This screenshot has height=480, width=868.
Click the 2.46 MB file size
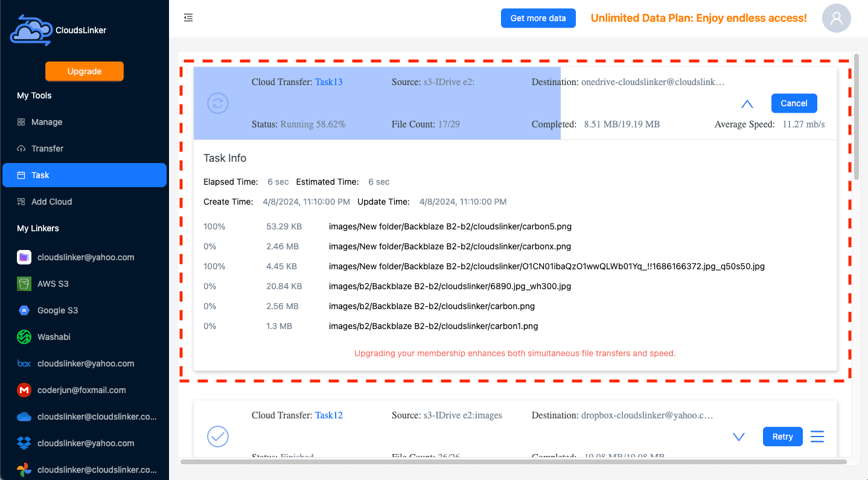pyautogui.click(x=282, y=246)
